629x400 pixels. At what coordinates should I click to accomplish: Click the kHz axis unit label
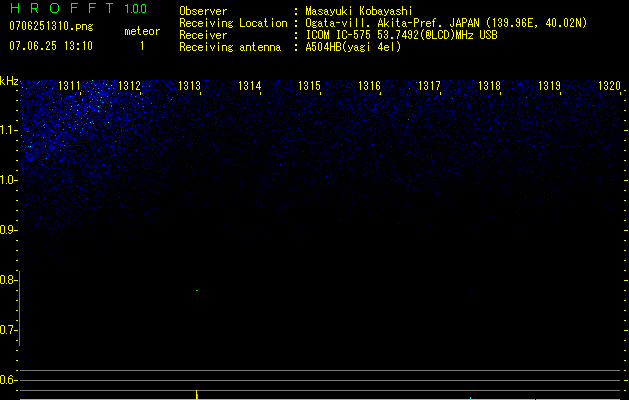click(x=9, y=81)
